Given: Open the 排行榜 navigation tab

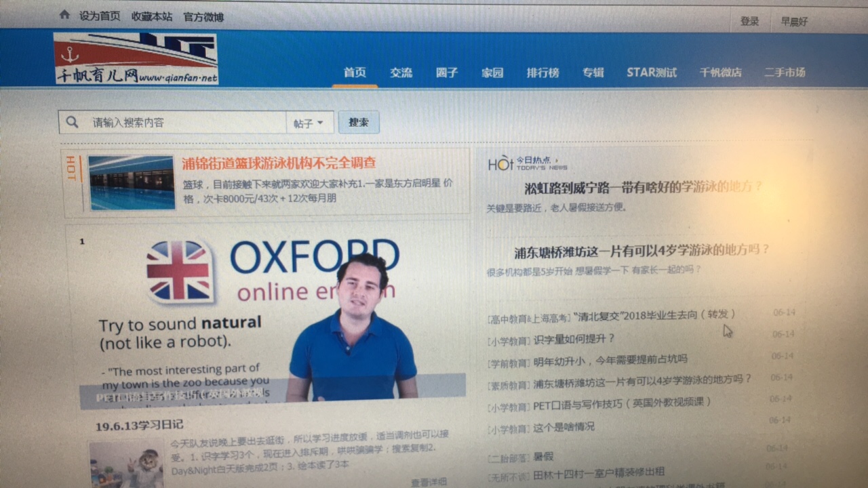Looking at the screenshot, I should point(543,73).
